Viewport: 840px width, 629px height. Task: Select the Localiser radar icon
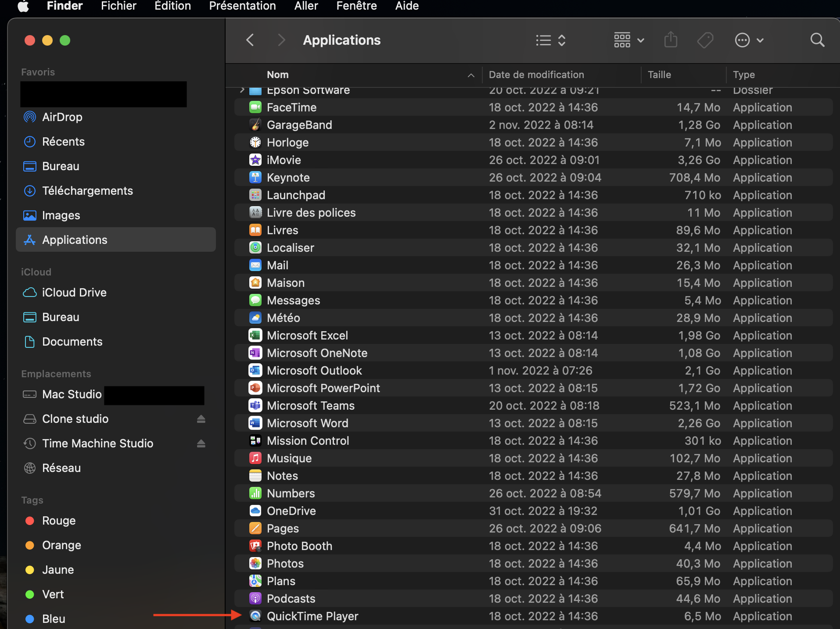coord(255,248)
